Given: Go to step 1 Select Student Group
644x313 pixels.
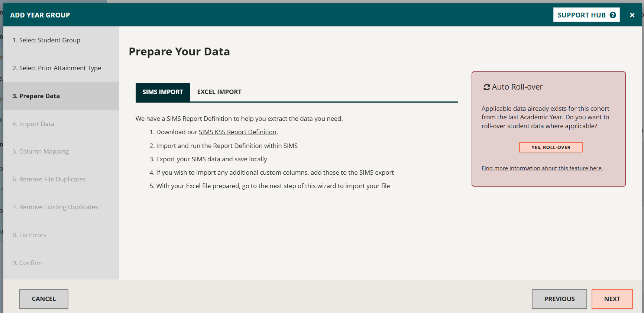Looking at the screenshot, I should tap(61, 40).
